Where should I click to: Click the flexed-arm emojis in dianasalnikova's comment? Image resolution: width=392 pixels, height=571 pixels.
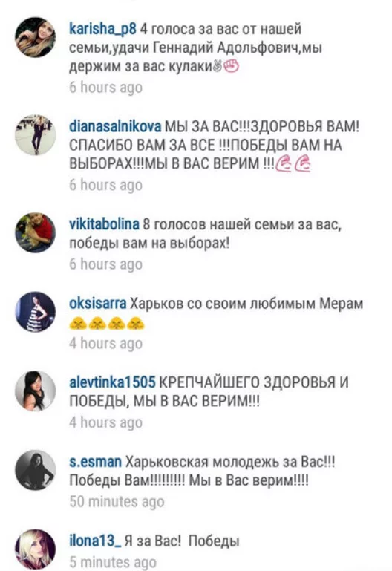(x=293, y=163)
